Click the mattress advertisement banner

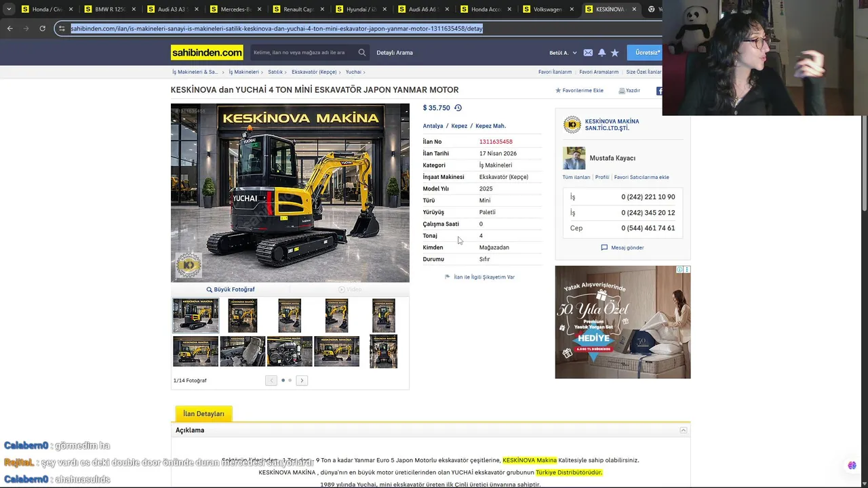coord(623,322)
